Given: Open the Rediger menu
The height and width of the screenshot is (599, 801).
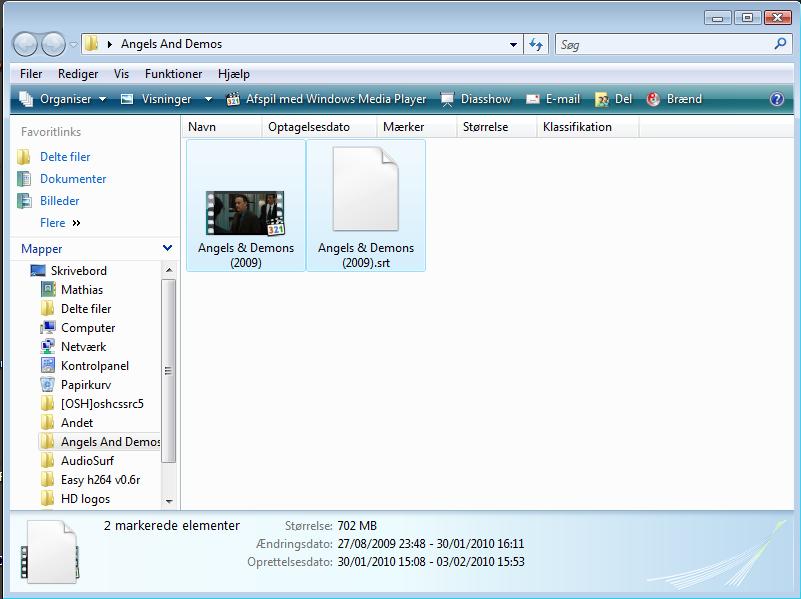Looking at the screenshot, I should (78, 74).
